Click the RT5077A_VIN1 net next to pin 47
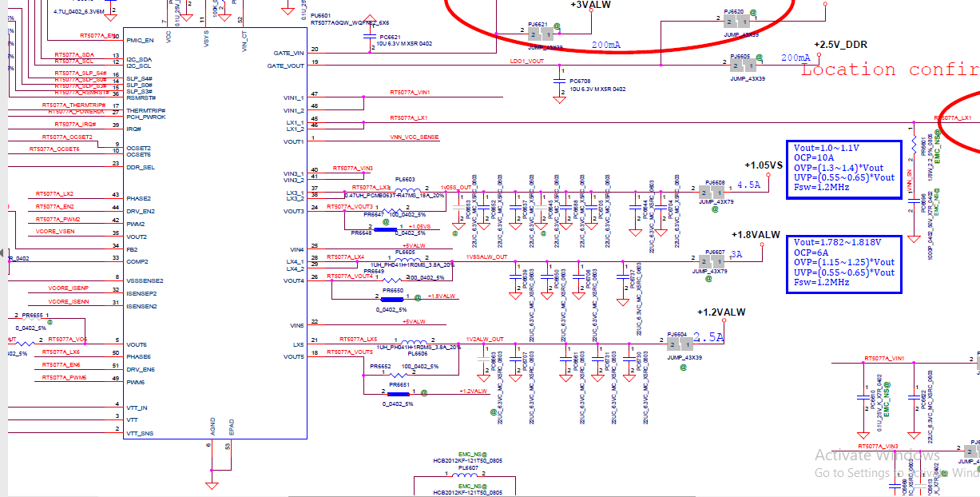 click(x=411, y=93)
